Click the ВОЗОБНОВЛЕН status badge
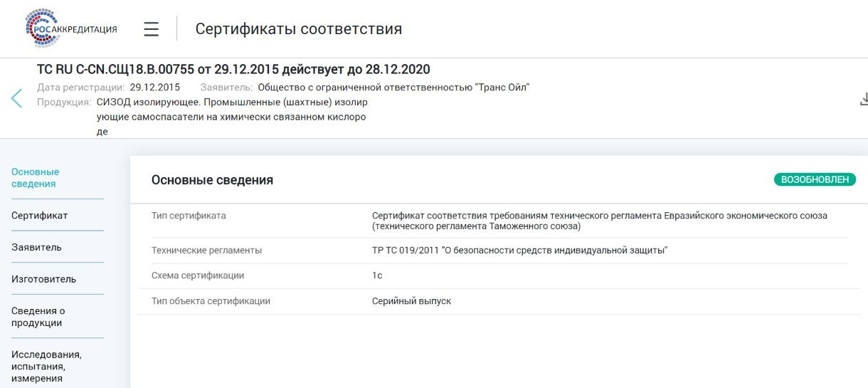868x388 pixels. coord(815,179)
